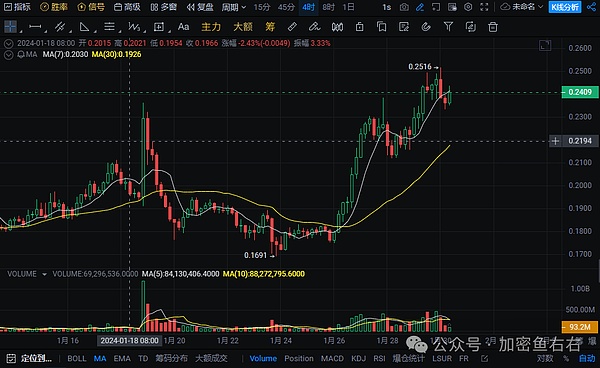This screenshot has width=600, height=368.
Task: Start 复盘 replay mode
Action: pyautogui.click(x=200, y=7)
